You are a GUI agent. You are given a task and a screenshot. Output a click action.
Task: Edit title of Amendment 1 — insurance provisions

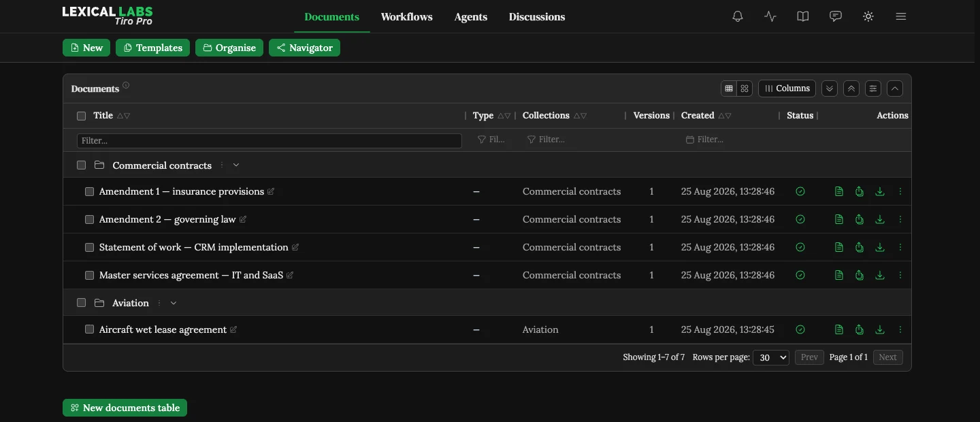tap(271, 192)
